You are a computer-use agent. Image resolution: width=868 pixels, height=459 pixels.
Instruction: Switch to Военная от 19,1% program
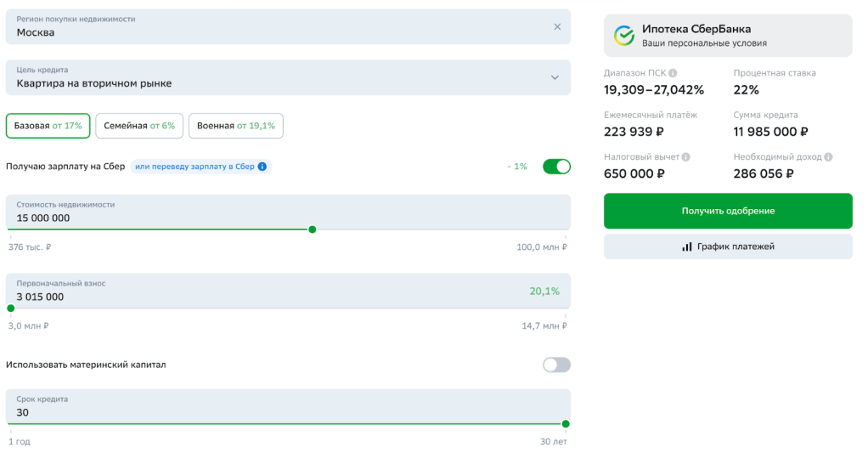[235, 126]
